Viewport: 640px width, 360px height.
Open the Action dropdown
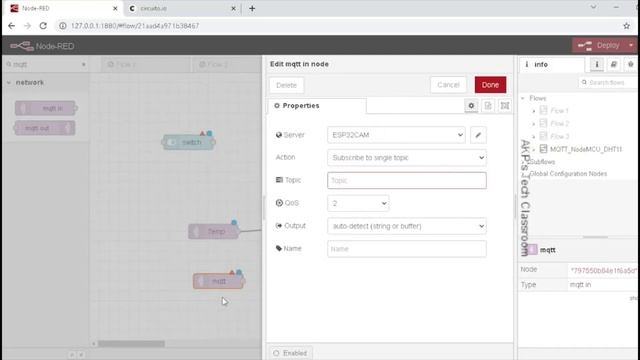coord(407,158)
